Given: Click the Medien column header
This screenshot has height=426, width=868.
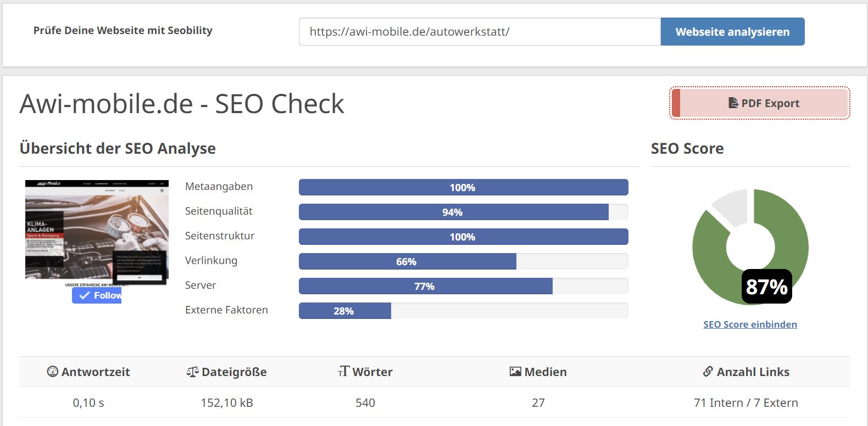Looking at the screenshot, I should pos(538,372).
